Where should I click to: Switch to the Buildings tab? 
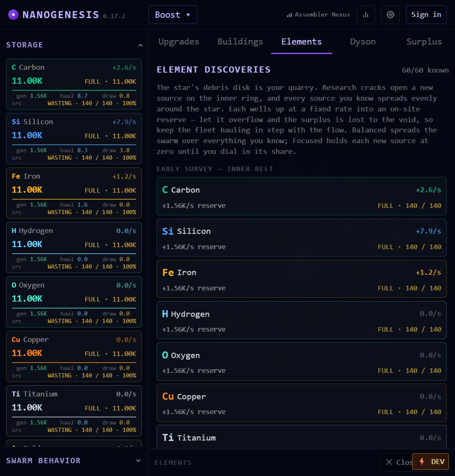(240, 42)
